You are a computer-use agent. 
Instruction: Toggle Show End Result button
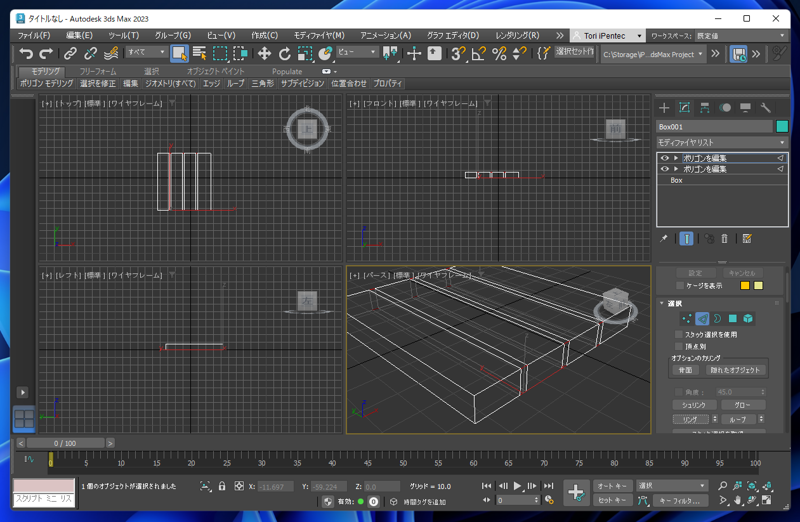pos(686,238)
